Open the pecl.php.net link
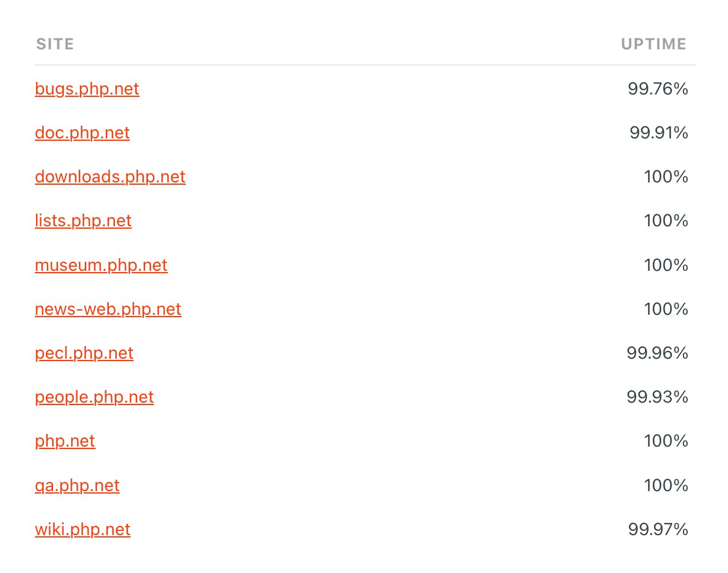This screenshot has height=573, width=728. [x=84, y=353]
